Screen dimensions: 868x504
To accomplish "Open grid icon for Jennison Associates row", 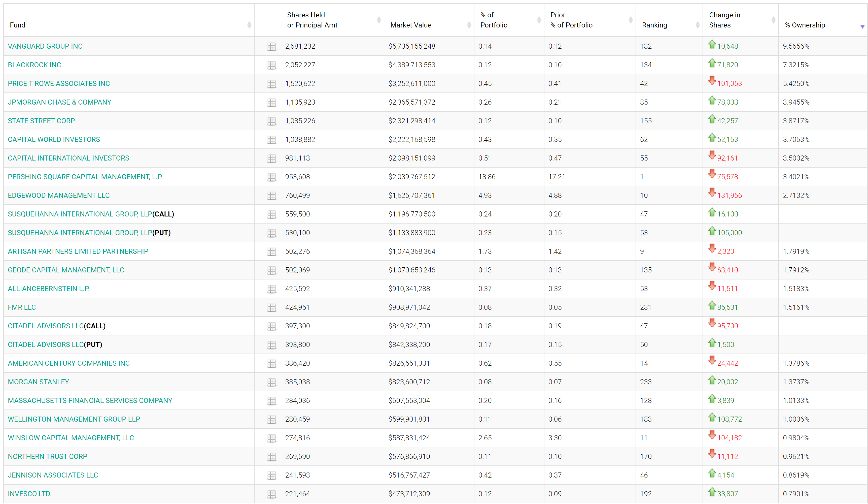I will click(x=271, y=475).
